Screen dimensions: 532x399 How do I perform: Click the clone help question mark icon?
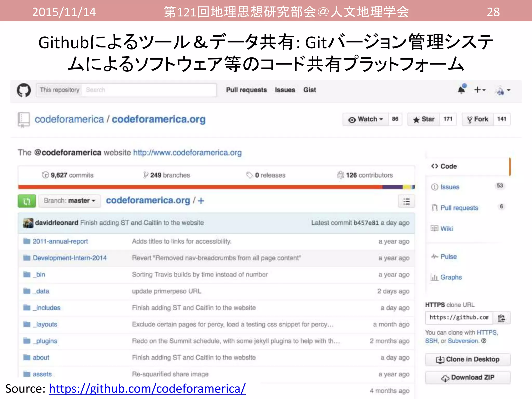(484, 341)
